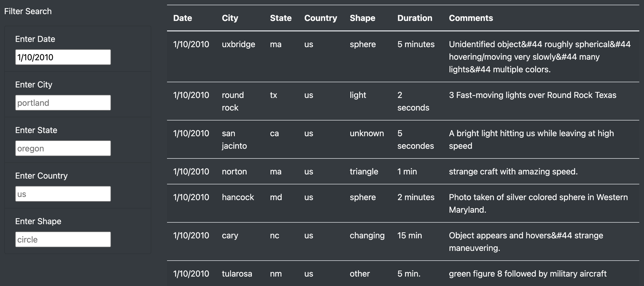
Task: Select the Shape column header
Action: (x=363, y=18)
